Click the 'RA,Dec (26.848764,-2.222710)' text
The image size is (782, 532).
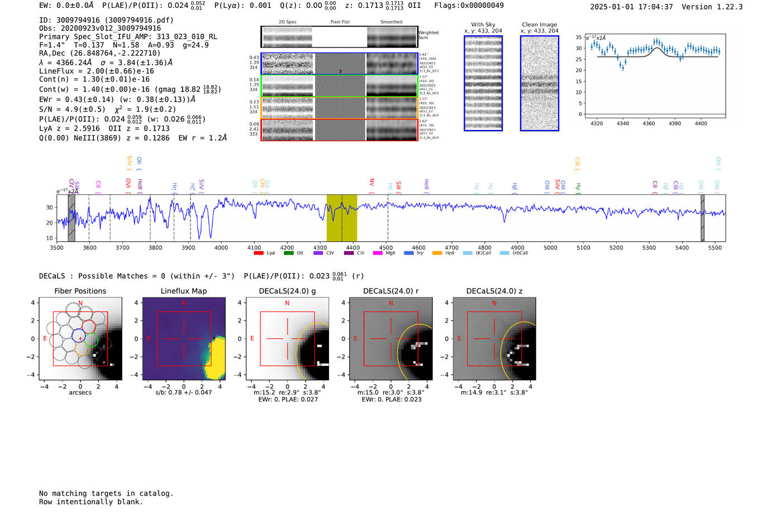tap(100, 54)
